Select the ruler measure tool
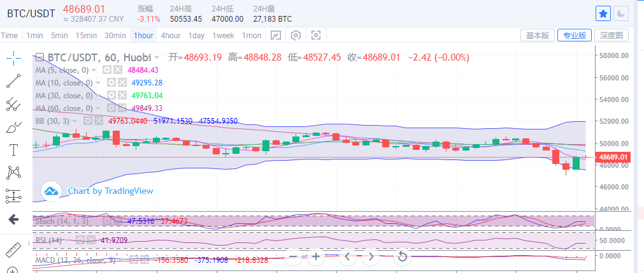 pos(14,249)
